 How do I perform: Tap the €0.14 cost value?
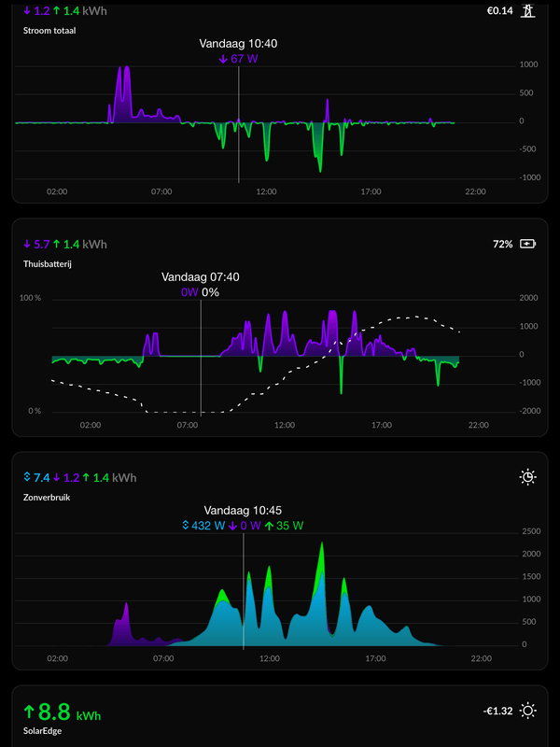[x=500, y=10]
